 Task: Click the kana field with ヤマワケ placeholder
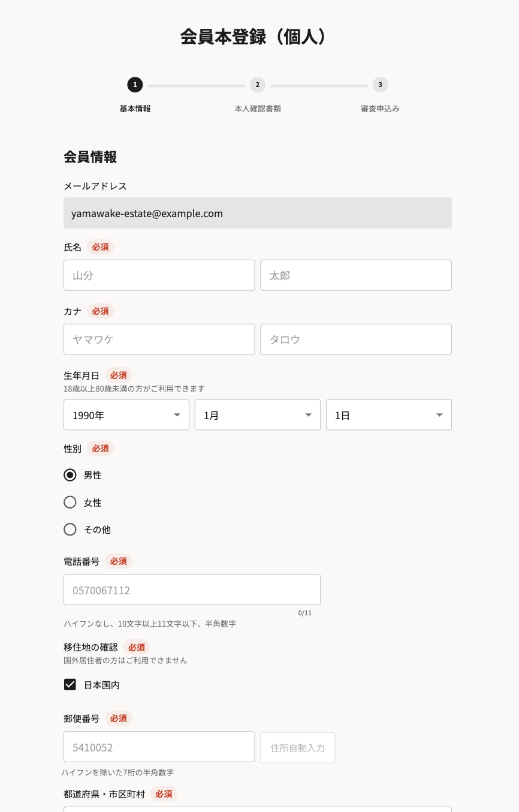pyautogui.click(x=159, y=339)
